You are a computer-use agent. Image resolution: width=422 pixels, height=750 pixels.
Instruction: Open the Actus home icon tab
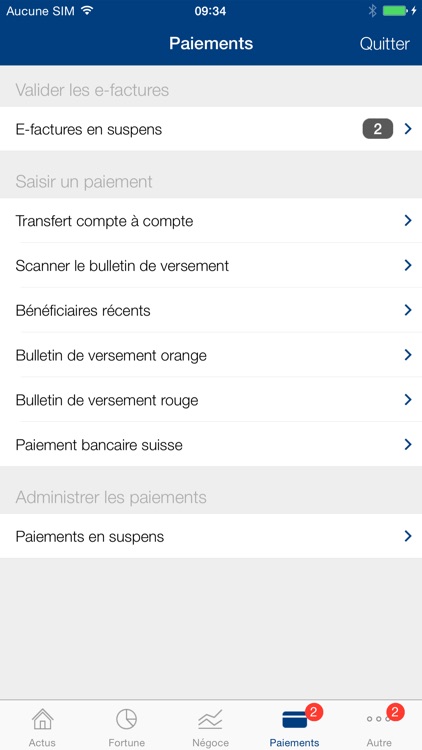[42, 719]
